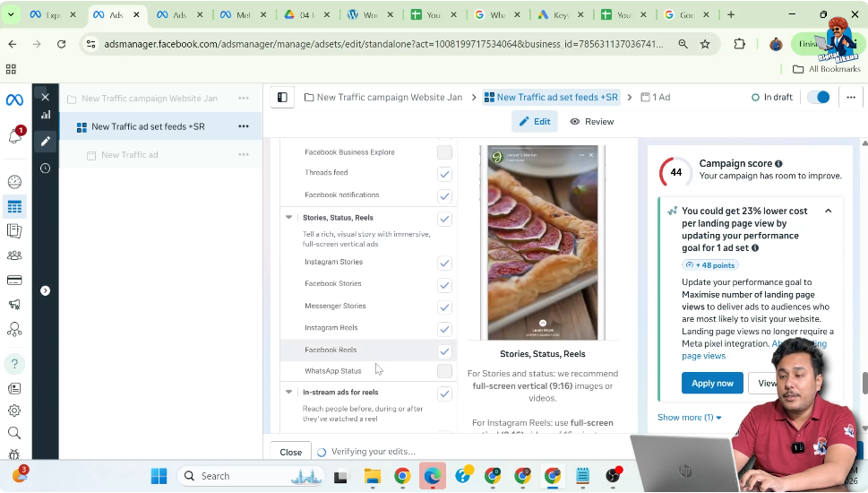Open the All Bookmarks folder
The image size is (868, 493).
pos(827,69)
